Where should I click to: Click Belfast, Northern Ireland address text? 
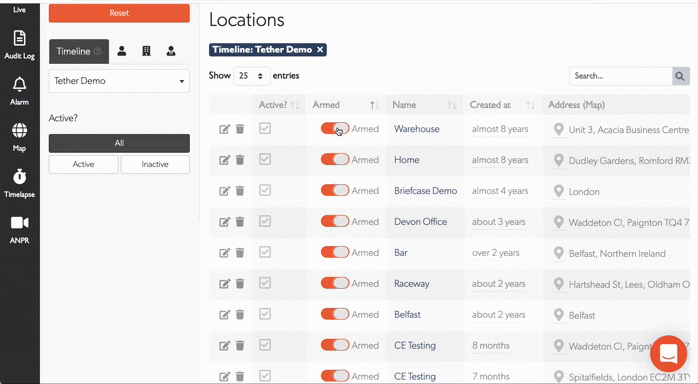coord(617,254)
